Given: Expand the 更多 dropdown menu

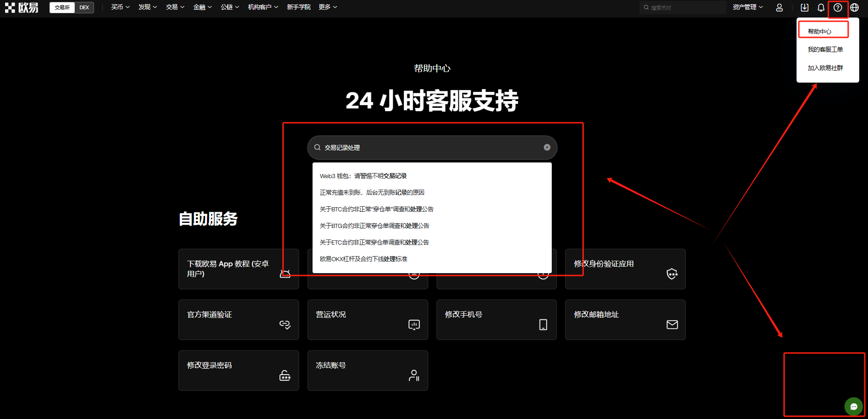Looking at the screenshot, I should (x=328, y=7).
